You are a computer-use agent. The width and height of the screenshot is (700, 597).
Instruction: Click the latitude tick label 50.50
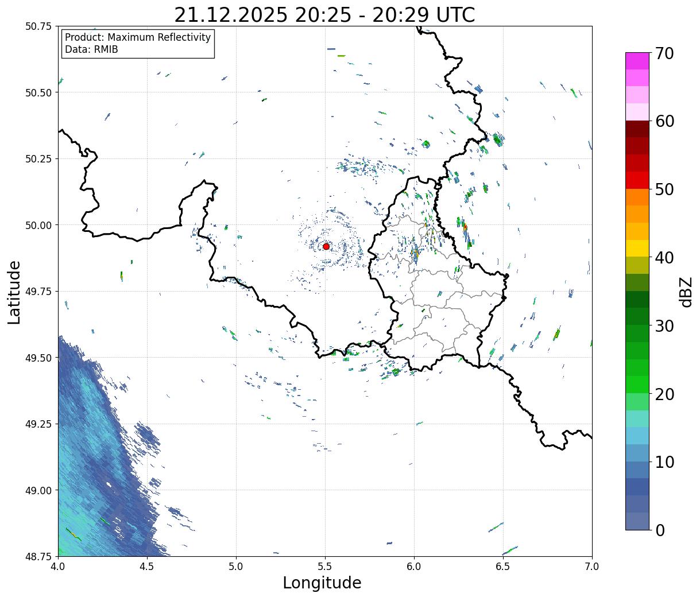(39, 92)
